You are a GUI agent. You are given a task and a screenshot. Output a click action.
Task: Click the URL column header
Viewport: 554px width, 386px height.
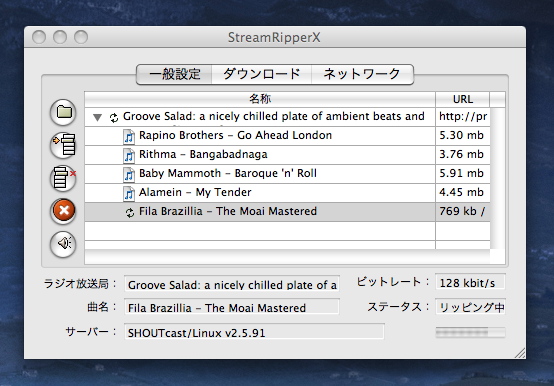click(462, 99)
